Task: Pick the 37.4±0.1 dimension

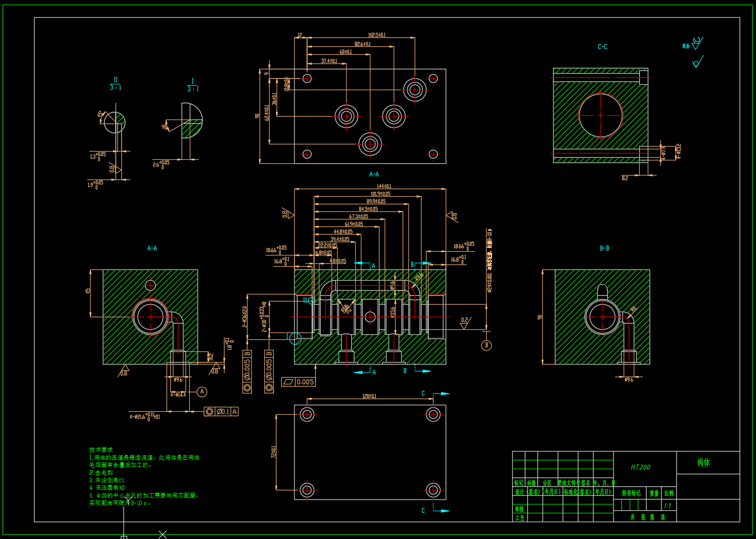Action: pos(329,61)
